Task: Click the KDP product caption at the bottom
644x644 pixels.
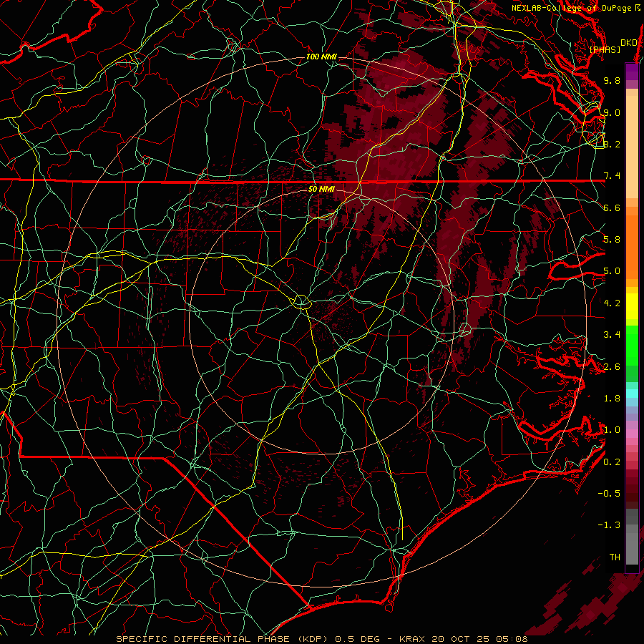Action: [x=321, y=639]
